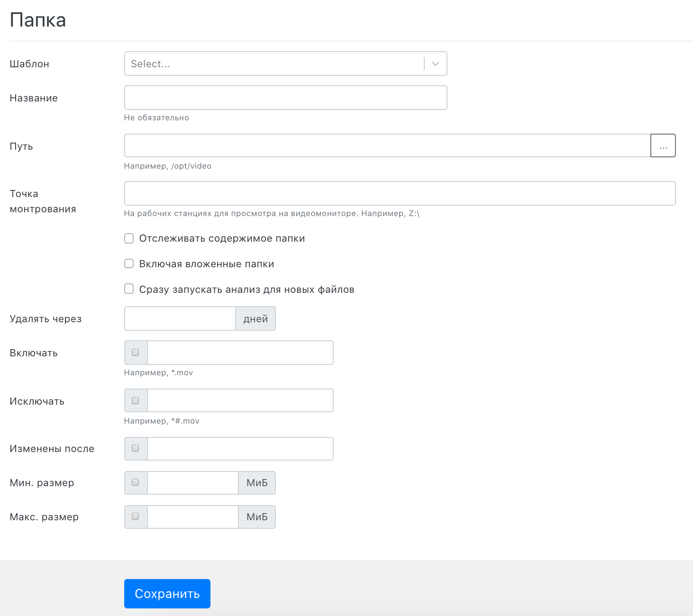Focus the Название input field
Image resolution: width=693 pixels, height=616 pixels.
point(285,98)
